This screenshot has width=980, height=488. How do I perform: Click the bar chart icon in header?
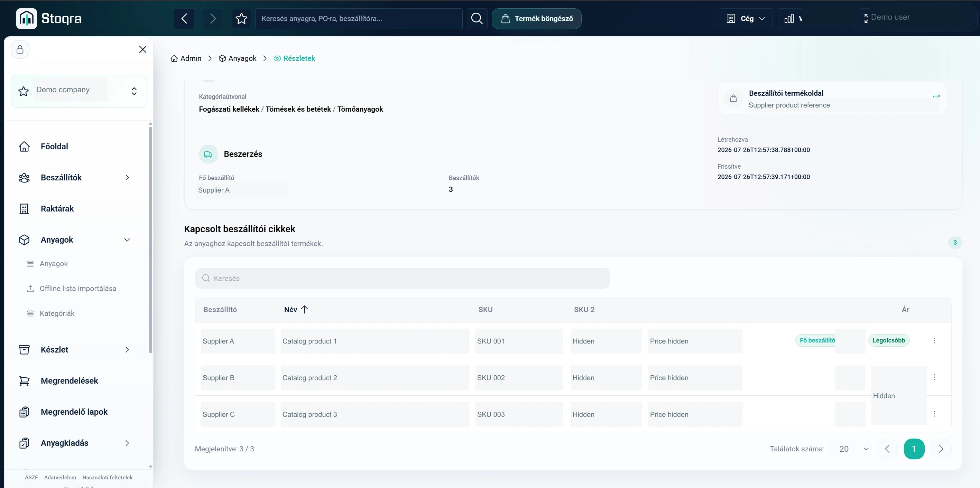point(789,18)
